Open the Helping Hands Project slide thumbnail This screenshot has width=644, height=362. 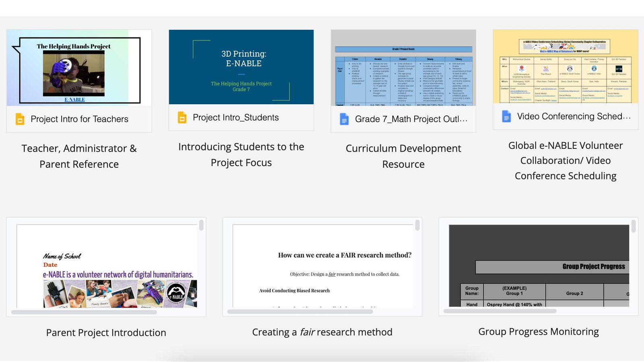tap(79, 68)
